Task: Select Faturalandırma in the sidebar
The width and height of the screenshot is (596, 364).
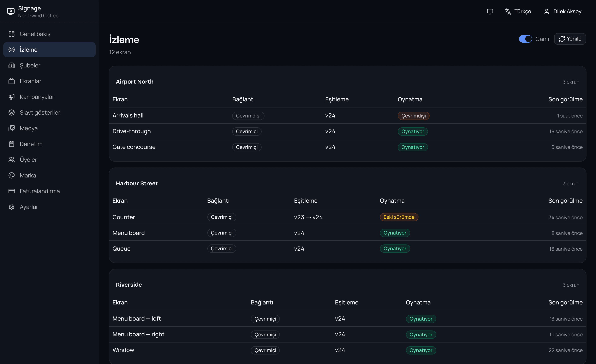Action: pyautogui.click(x=49, y=191)
